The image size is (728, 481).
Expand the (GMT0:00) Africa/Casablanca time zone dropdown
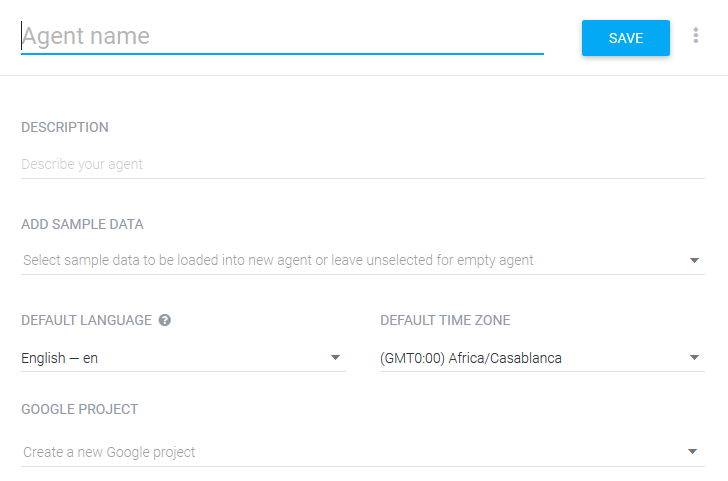click(x=542, y=358)
